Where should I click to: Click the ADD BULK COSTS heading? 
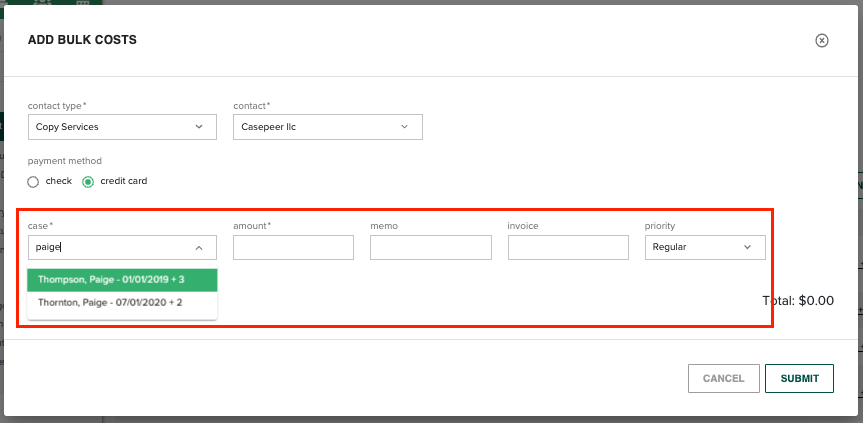point(83,40)
